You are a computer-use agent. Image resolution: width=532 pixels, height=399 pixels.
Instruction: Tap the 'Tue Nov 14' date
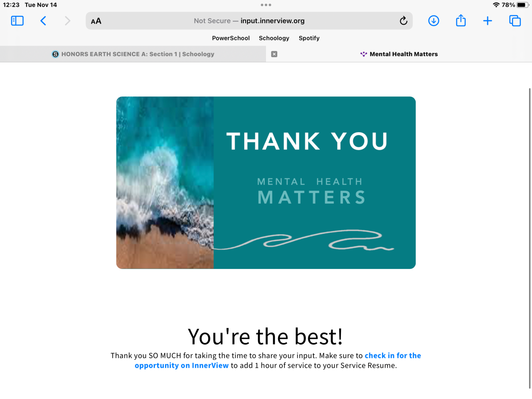click(41, 5)
